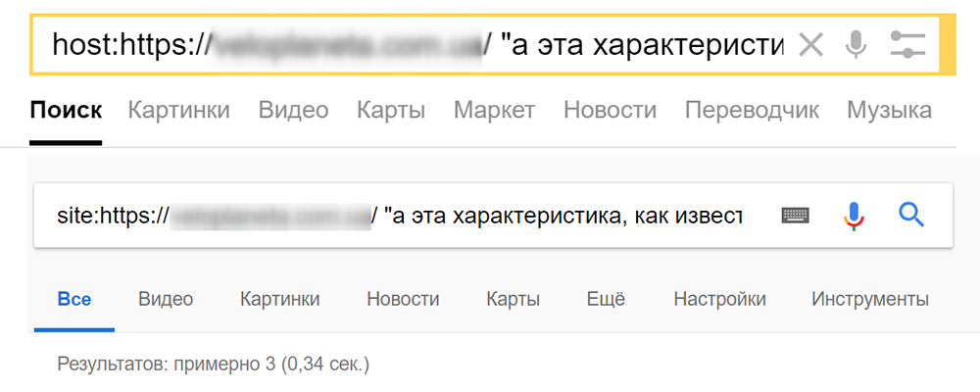
Task: Go to Yandex Карты tab
Action: point(391,110)
